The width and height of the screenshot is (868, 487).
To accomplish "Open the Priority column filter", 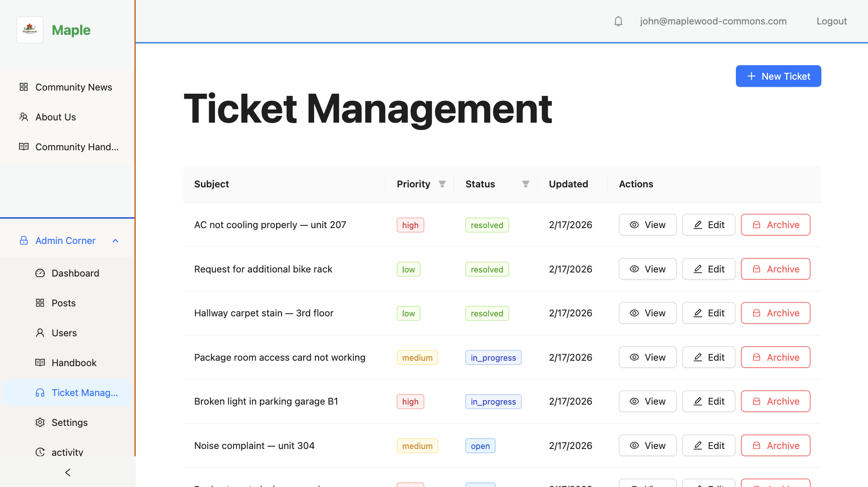I will 442,184.
